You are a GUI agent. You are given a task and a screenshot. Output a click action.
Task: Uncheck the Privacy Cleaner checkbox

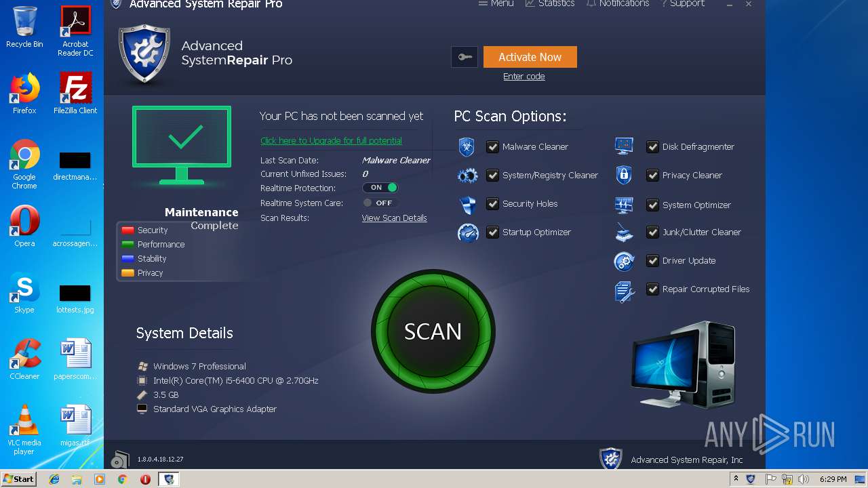pyautogui.click(x=652, y=175)
